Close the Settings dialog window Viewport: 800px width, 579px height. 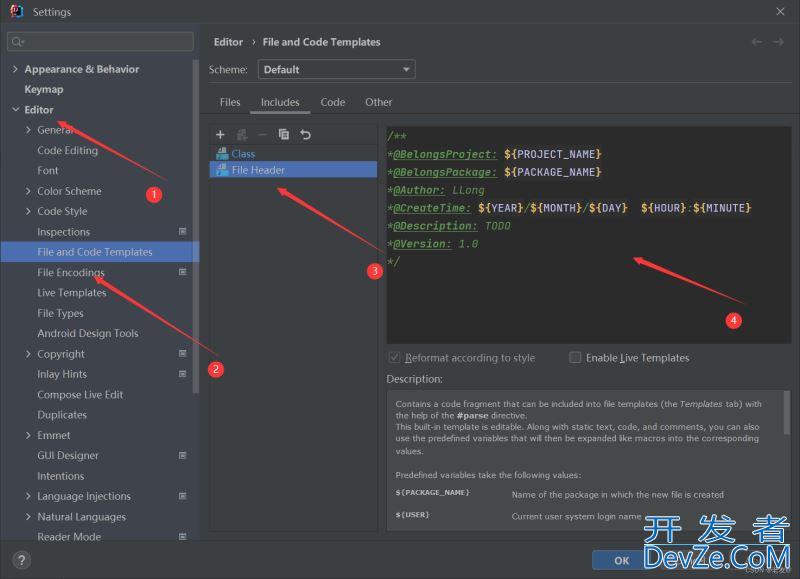[x=780, y=11]
